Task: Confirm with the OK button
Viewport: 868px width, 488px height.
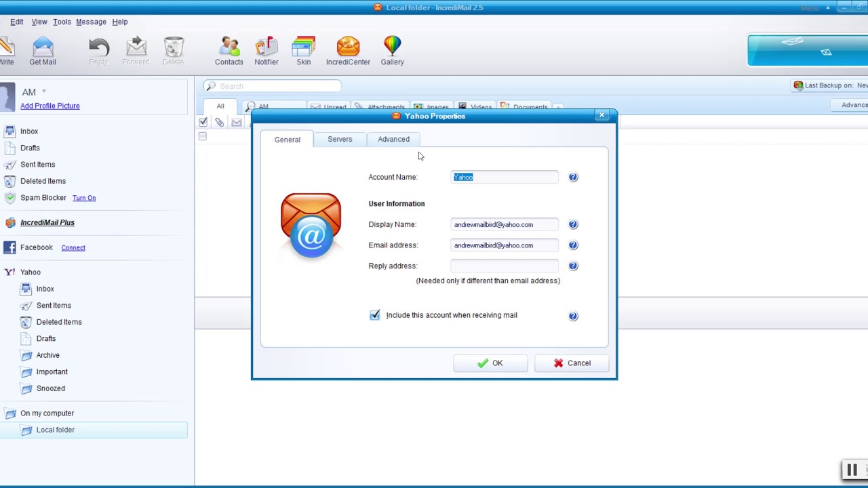Action: tap(490, 363)
